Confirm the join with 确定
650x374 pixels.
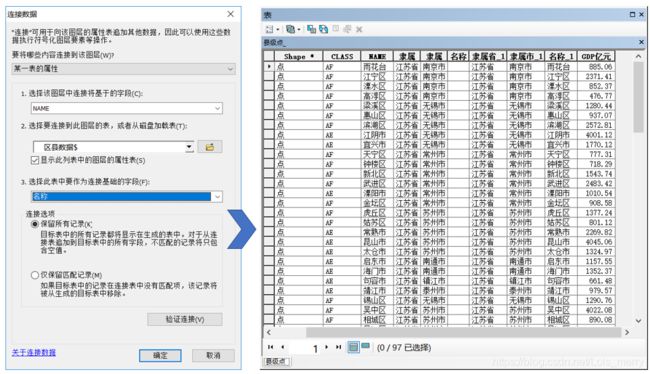coord(160,355)
